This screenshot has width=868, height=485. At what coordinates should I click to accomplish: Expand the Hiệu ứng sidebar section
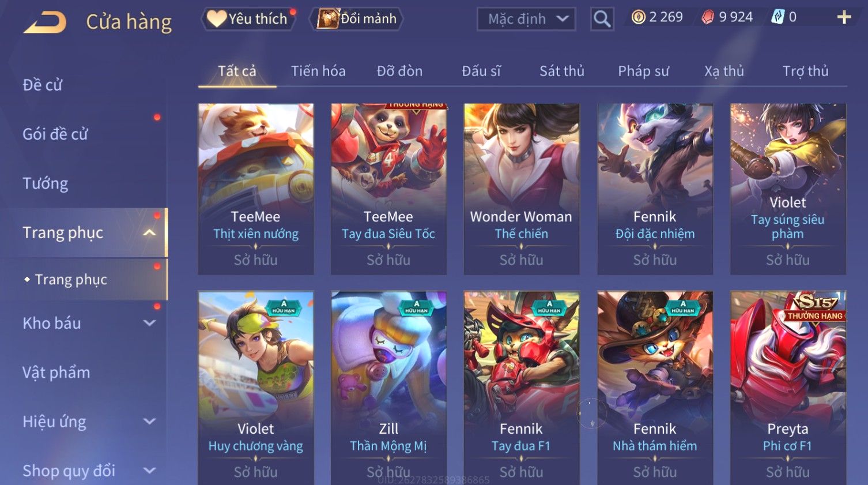tap(149, 422)
